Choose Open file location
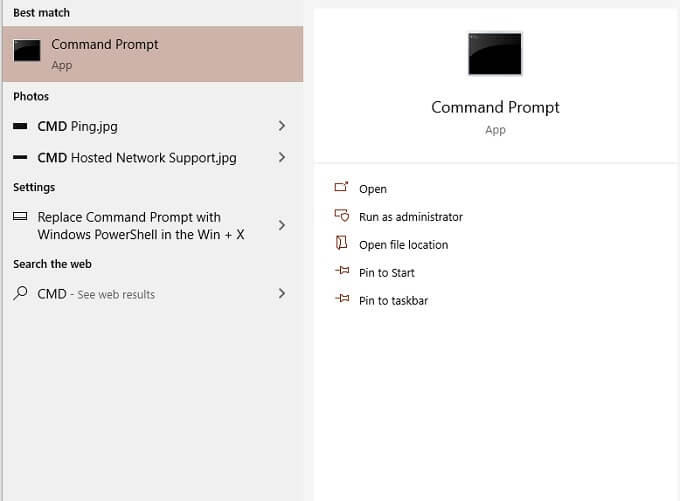Screen dimensions: 680x501 (403, 245)
